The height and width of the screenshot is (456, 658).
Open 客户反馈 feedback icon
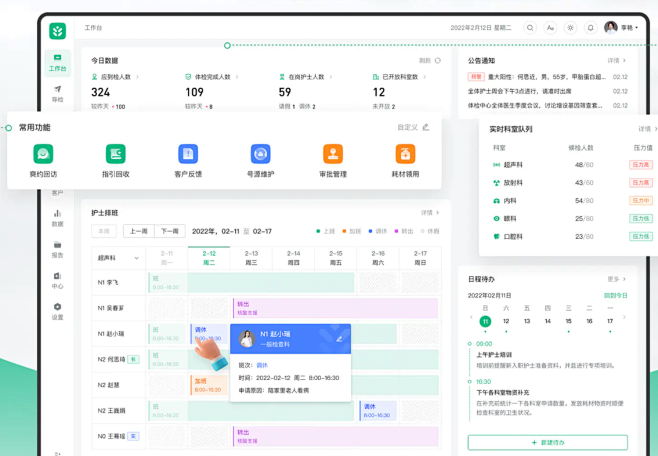pos(188,154)
